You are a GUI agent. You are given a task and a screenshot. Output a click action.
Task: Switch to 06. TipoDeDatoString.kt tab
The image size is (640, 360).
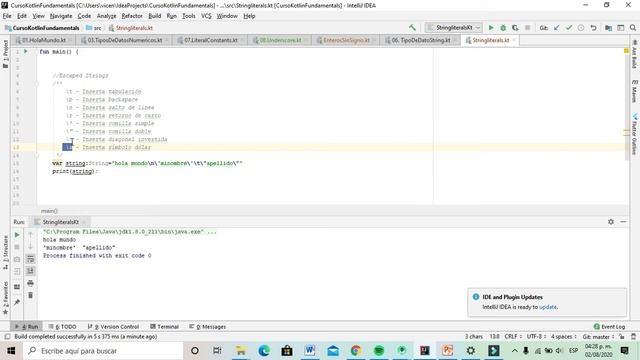point(420,40)
